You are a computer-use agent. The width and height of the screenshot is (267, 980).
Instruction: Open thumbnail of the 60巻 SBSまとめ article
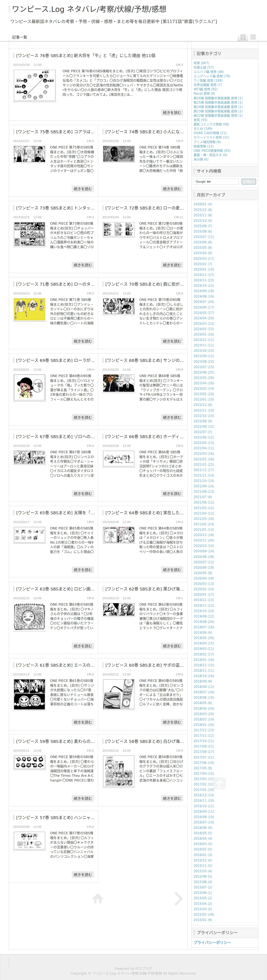coord(119,695)
